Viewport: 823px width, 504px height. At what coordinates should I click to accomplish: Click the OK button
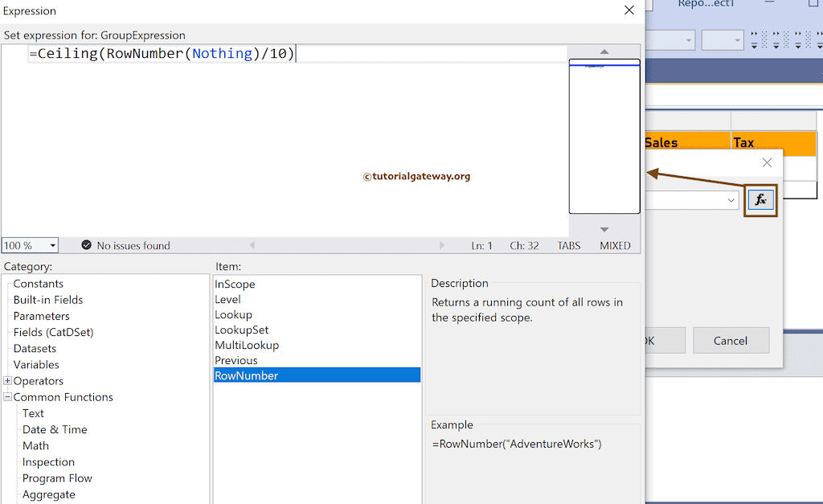(665, 340)
